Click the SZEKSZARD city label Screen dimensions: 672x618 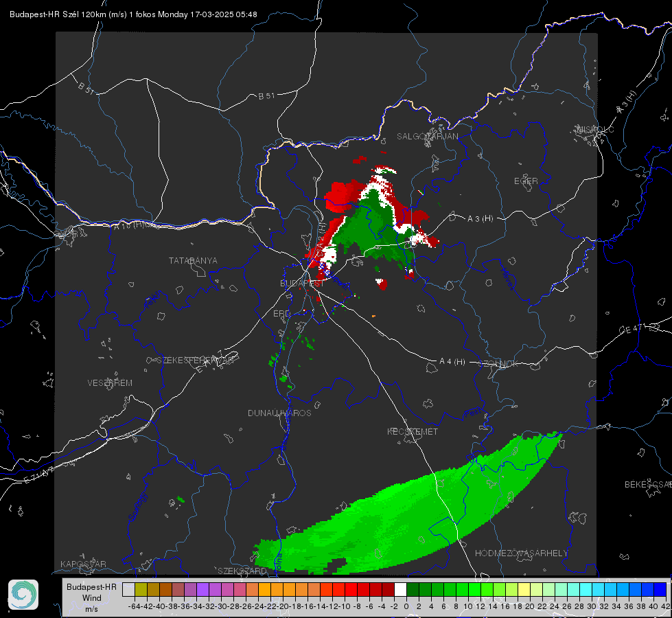click(242, 571)
